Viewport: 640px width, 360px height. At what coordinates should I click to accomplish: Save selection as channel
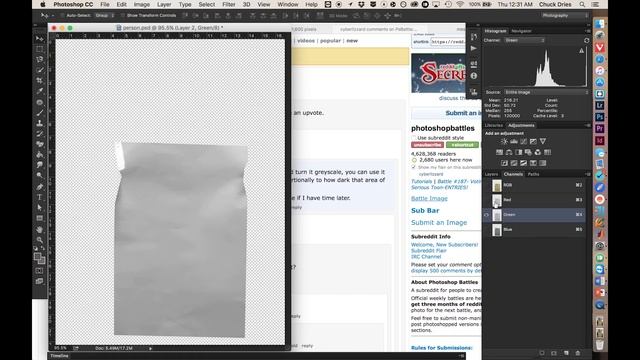pyautogui.click(x=554, y=353)
